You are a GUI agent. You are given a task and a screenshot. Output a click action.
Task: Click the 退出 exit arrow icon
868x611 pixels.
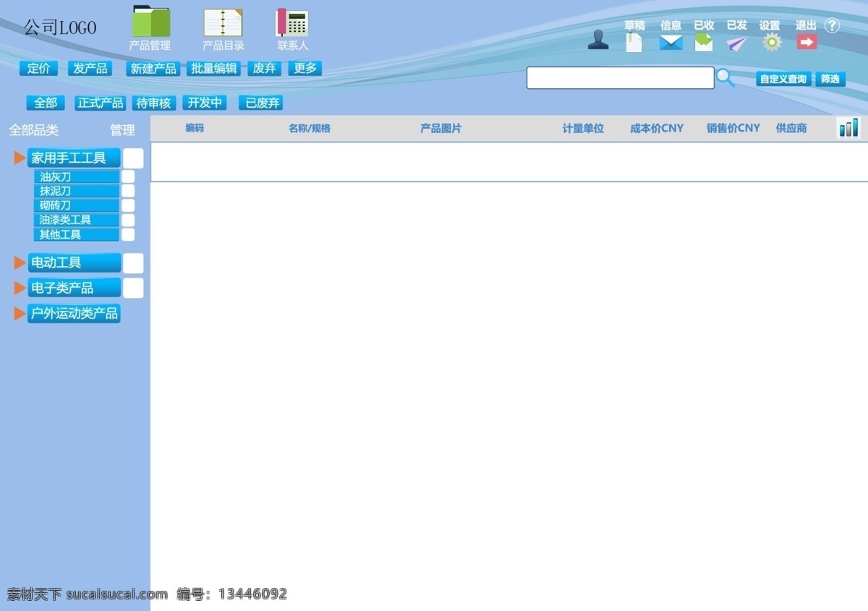tap(807, 42)
